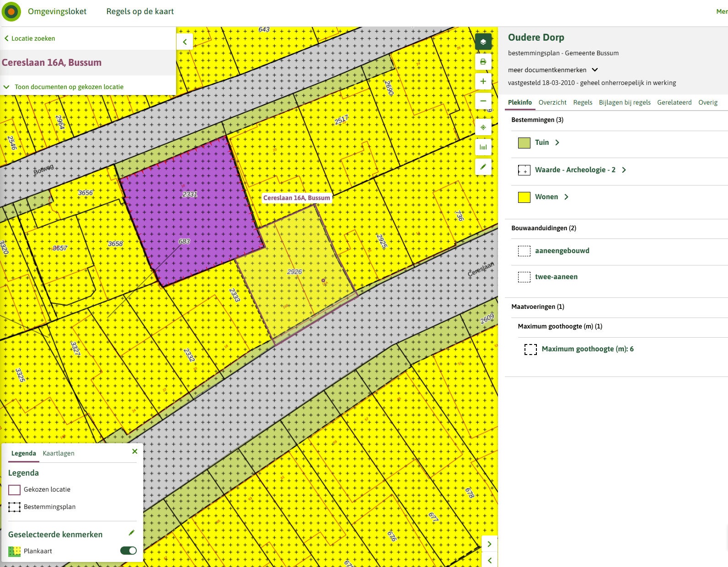The image size is (728, 567).
Task: Switch to the Kaartlagen tab
Action: click(59, 453)
